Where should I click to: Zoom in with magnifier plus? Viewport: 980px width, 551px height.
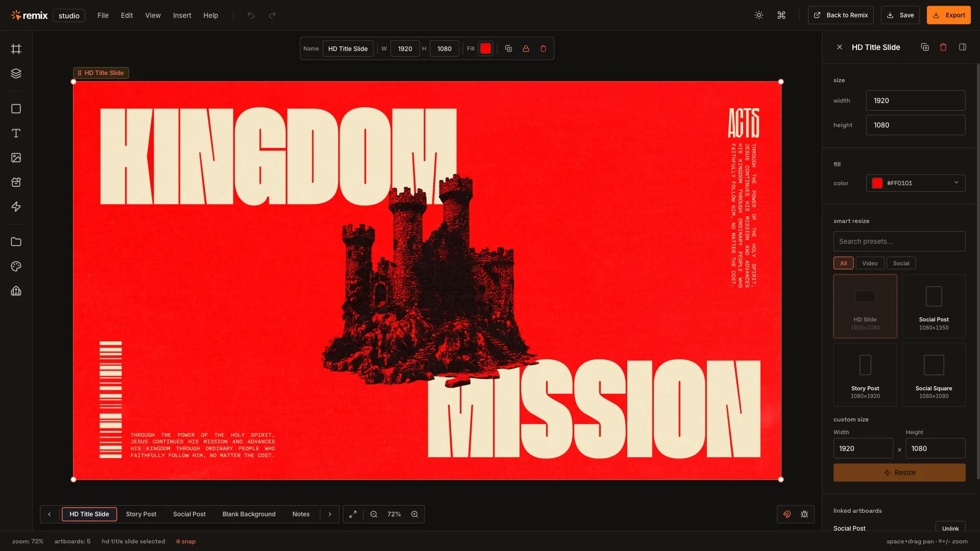pyautogui.click(x=414, y=514)
